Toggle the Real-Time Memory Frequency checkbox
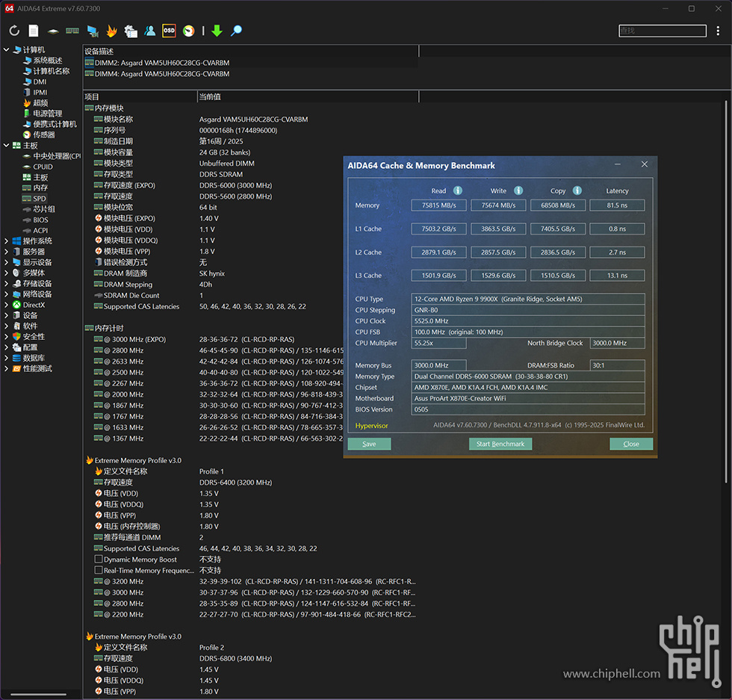Viewport: 732px width, 700px height. coord(99,570)
